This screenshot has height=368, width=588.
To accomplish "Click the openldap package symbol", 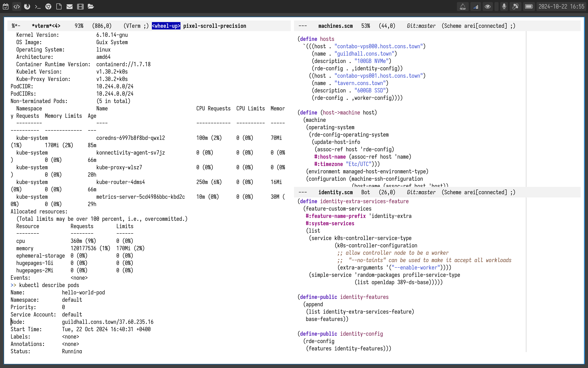I will pyautogui.click(x=383, y=282).
